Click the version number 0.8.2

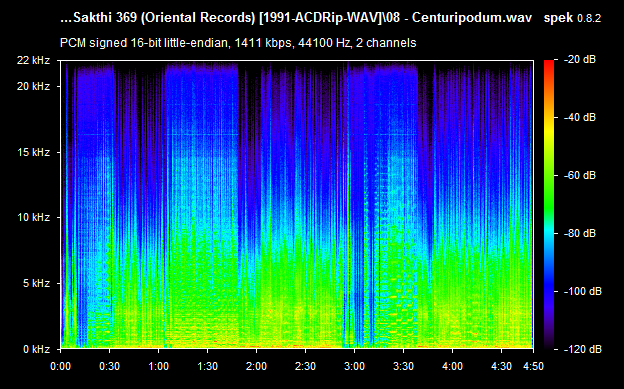[x=589, y=19]
